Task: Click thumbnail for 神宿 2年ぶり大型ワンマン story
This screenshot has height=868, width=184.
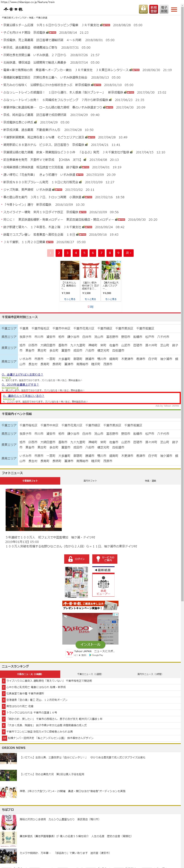Action: point(8,792)
